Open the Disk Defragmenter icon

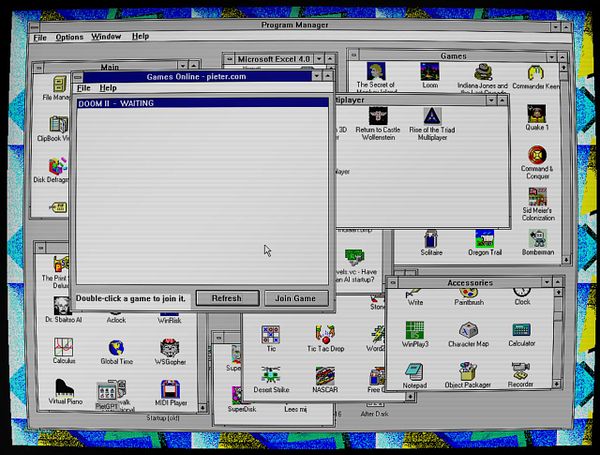58,166
